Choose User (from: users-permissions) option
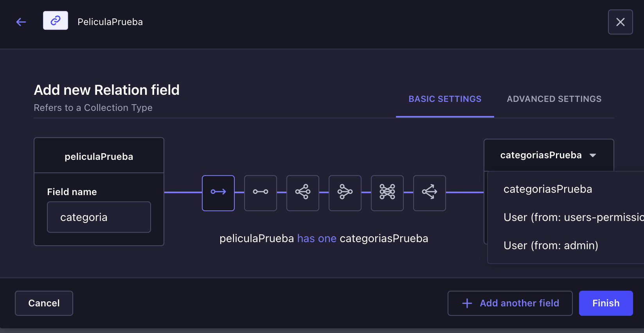 (x=566, y=217)
